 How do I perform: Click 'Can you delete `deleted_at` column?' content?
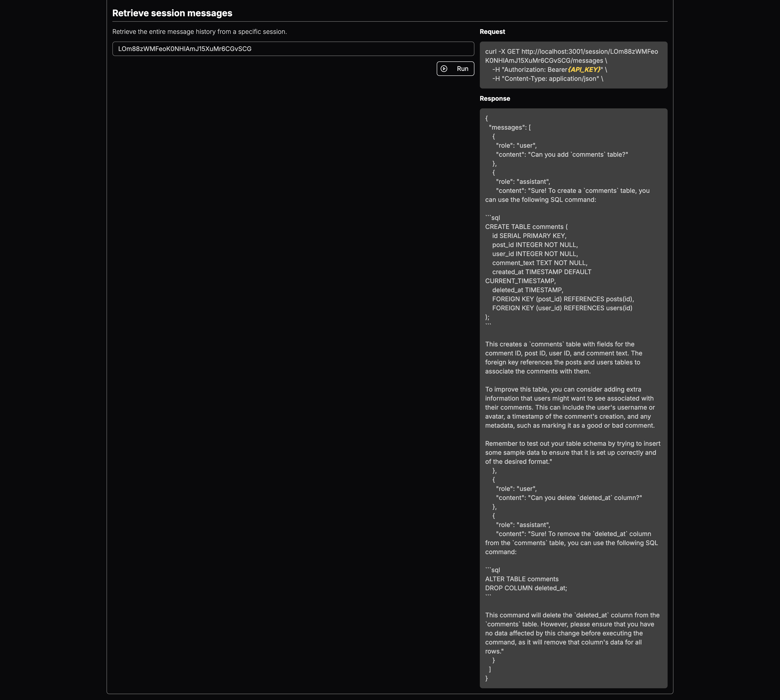click(x=569, y=498)
